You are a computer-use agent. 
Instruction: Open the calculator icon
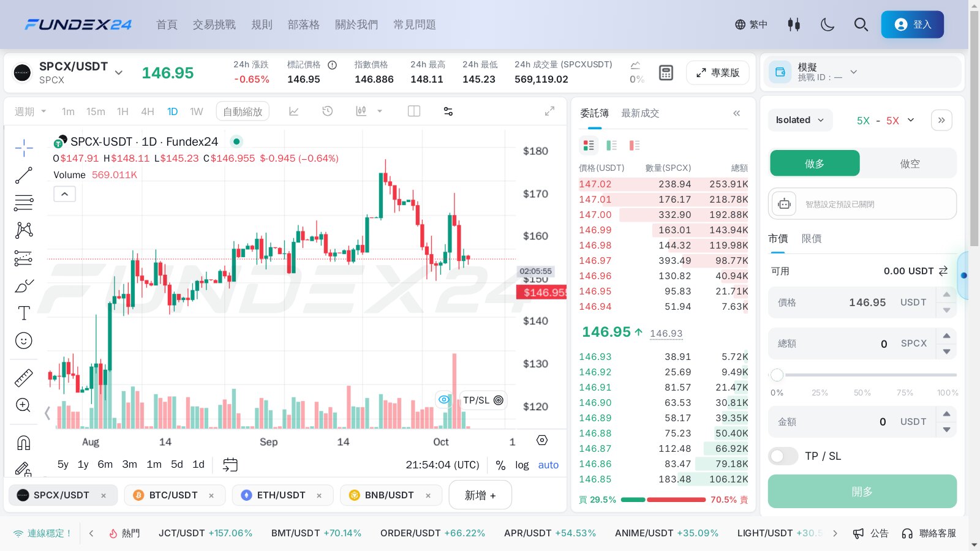click(666, 73)
